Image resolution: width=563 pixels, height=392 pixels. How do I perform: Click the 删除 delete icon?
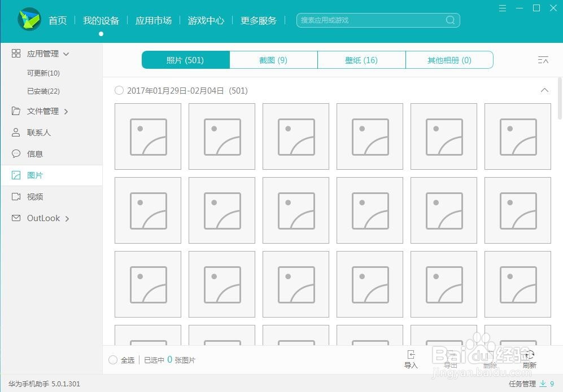[x=490, y=355]
